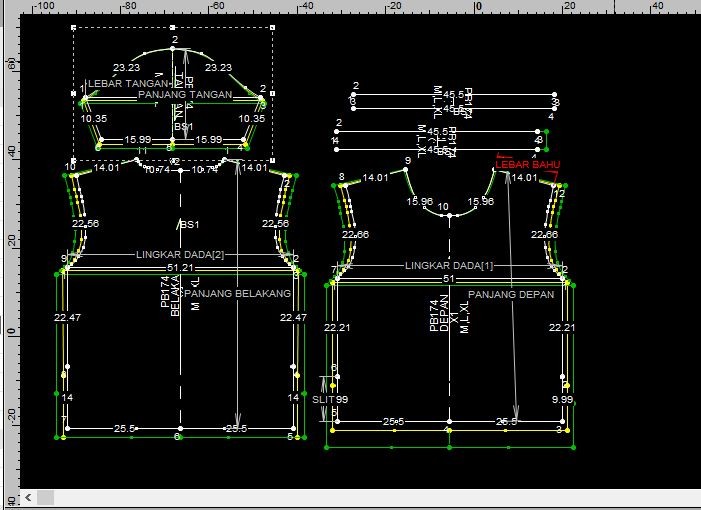Click the red LEBAR BAHU label

[527, 164]
